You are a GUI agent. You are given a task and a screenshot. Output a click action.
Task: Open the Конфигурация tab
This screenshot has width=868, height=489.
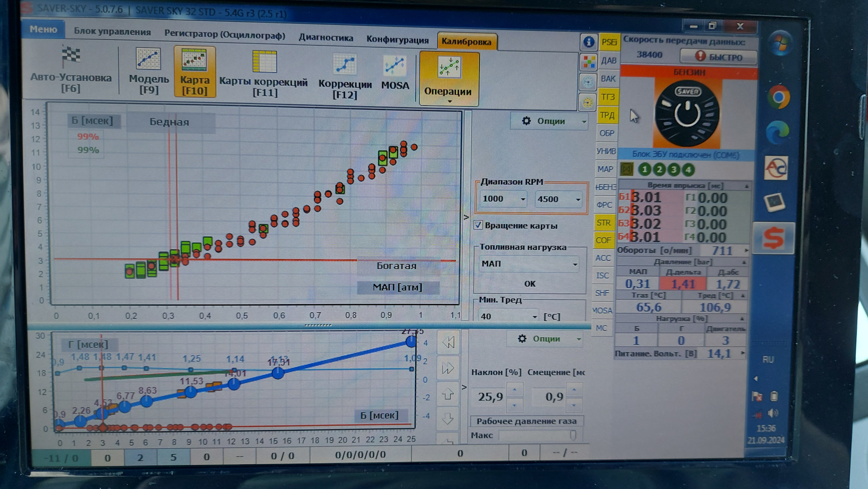397,40
